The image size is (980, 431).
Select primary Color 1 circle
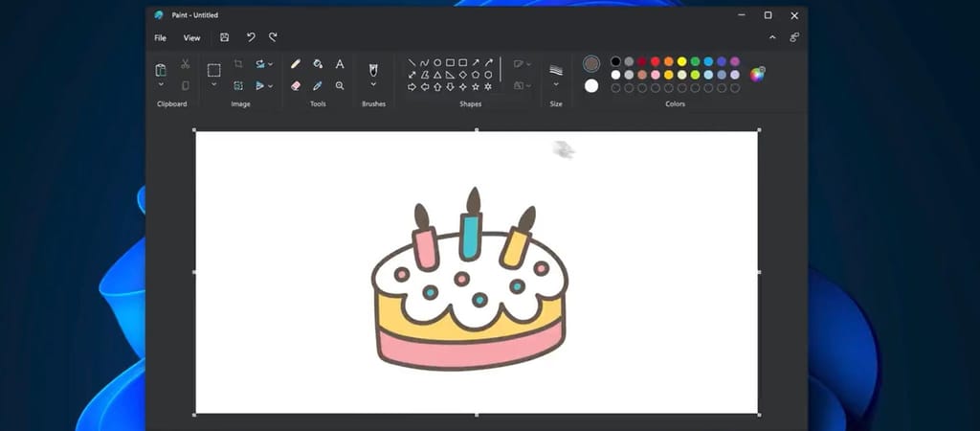pos(591,63)
